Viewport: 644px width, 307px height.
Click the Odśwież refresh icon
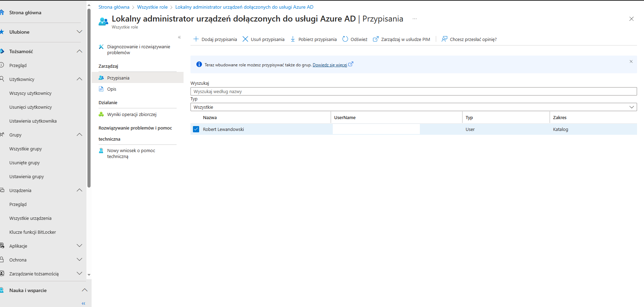pyautogui.click(x=345, y=39)
